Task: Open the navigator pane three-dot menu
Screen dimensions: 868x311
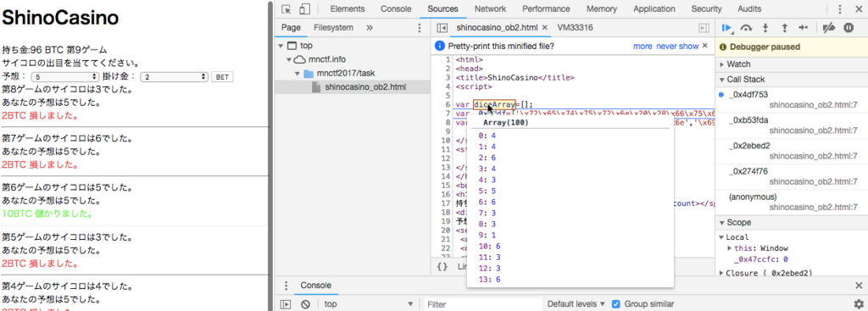Action: click(419, 27)
